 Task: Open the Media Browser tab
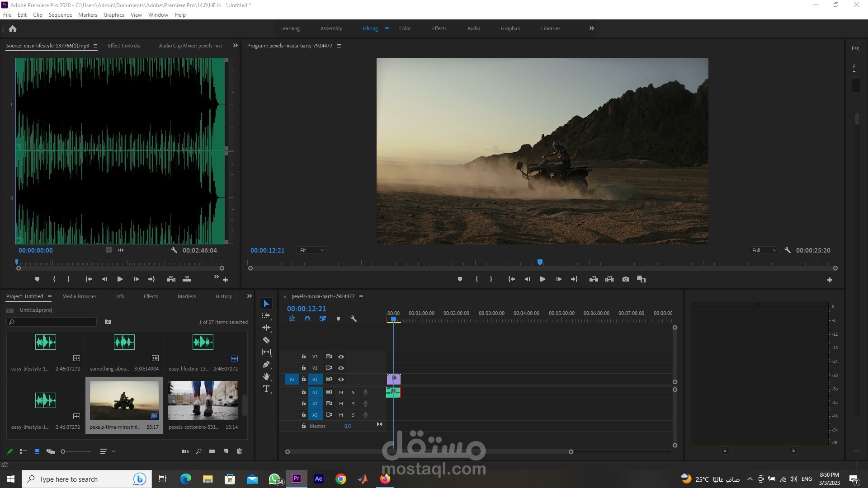[79, 296]
